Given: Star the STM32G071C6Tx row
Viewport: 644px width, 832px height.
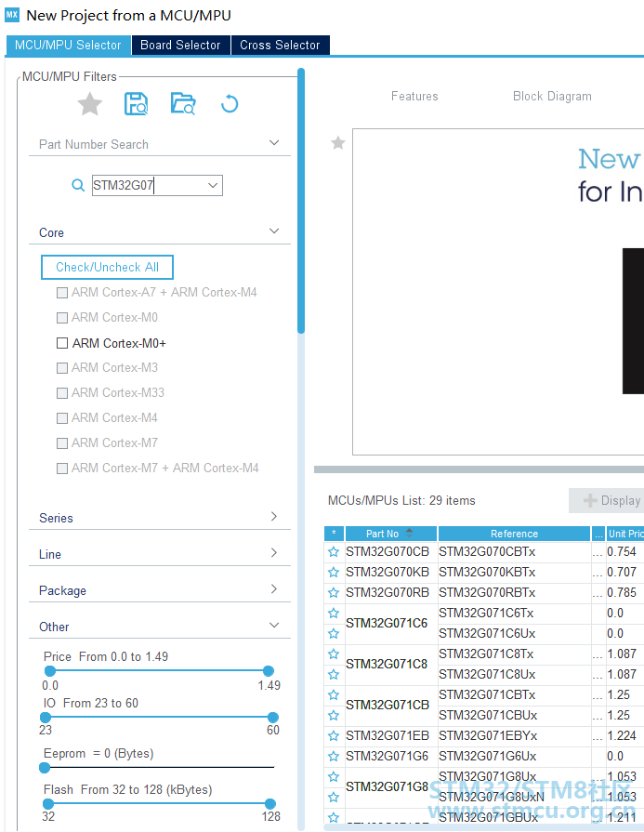Looking at the screenshot, I should click(x=333, y=613).
